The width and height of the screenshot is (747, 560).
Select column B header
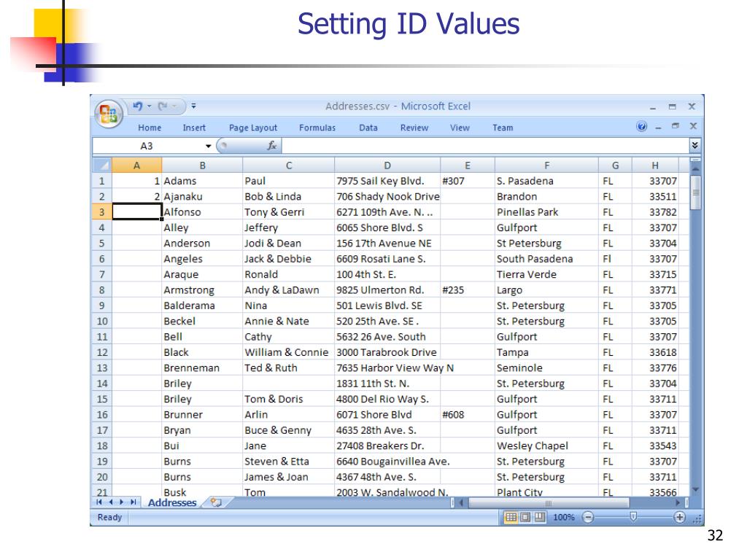[x=203, y=166]
